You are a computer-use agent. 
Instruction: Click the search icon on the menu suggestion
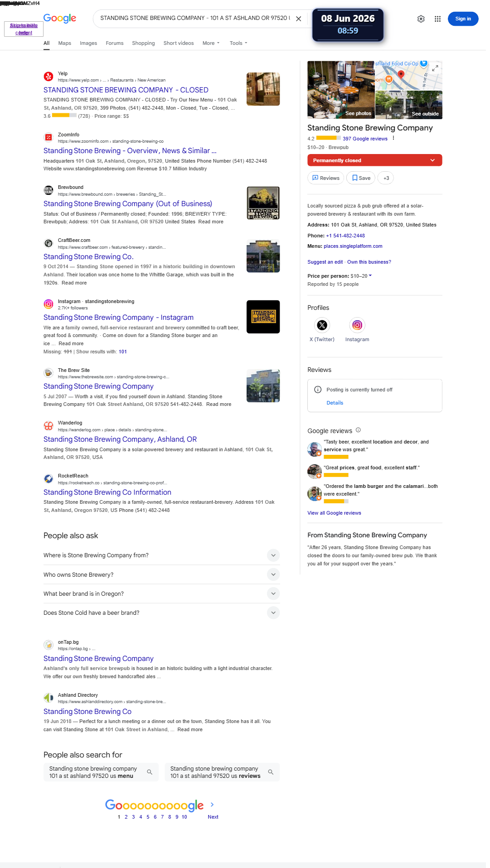[x=150, y=772]
